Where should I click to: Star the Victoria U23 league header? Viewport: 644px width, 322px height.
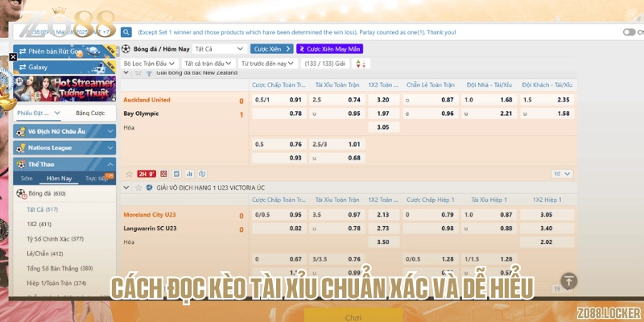pyautogui.click(x=138, y=186)
